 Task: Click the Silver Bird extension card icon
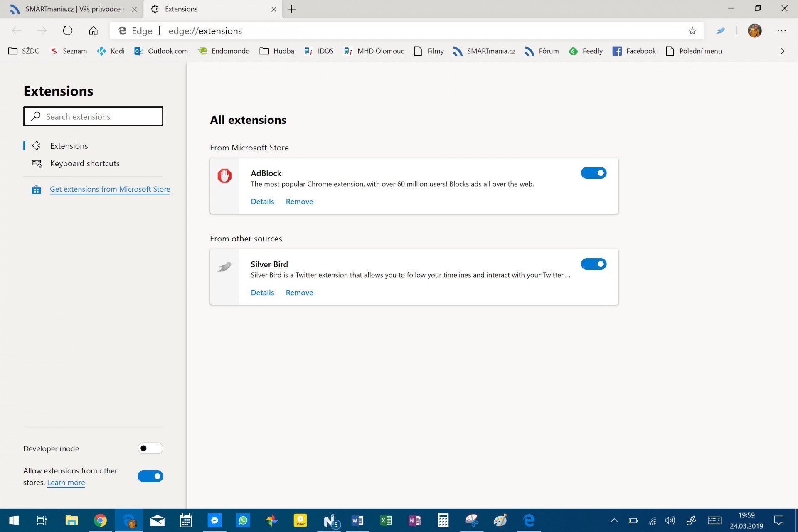tap(224, 266)
